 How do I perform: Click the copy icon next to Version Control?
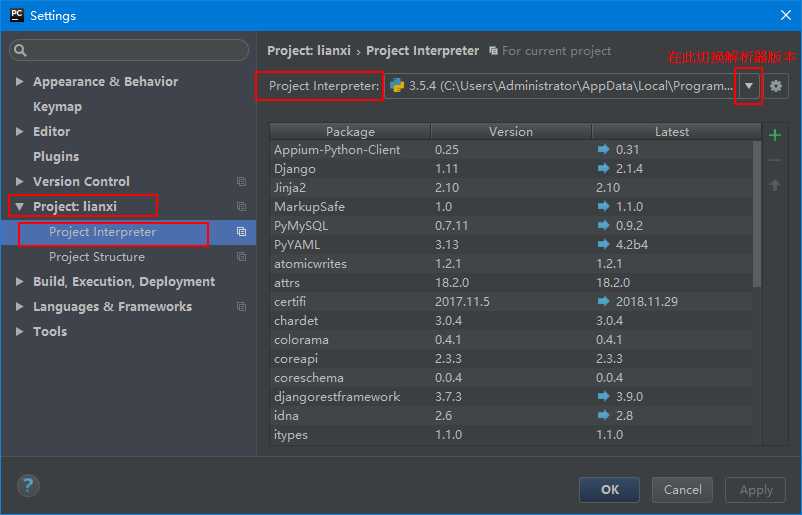(x=241, y=182)
